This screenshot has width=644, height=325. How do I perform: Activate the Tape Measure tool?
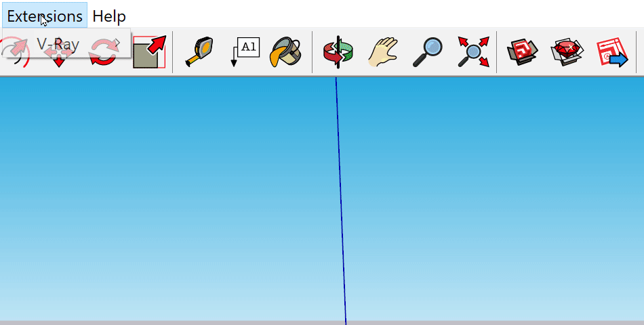[199, 51]
